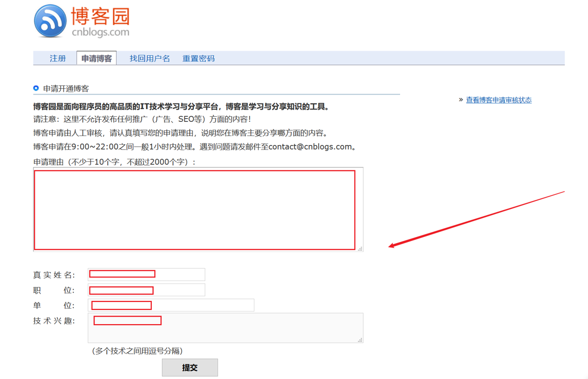Focus the 申请理由 text area
This screenshot has height=379, width=588.
198,210
